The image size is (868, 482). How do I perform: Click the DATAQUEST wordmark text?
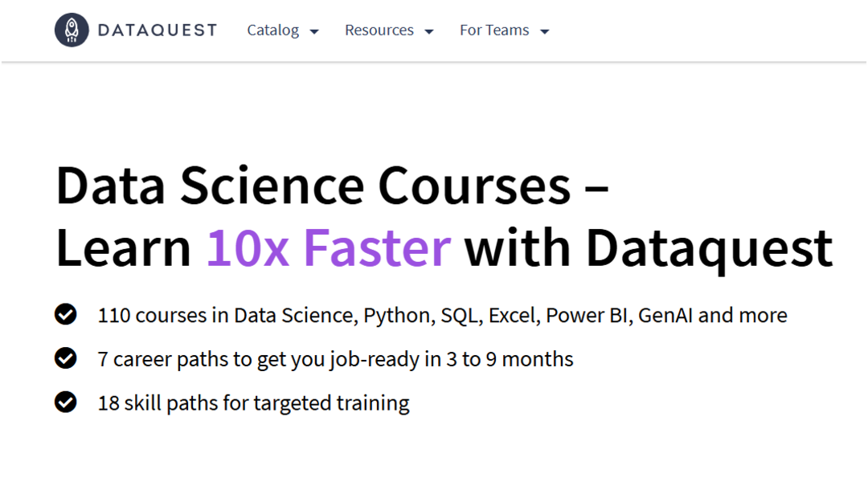coord(157,31)
